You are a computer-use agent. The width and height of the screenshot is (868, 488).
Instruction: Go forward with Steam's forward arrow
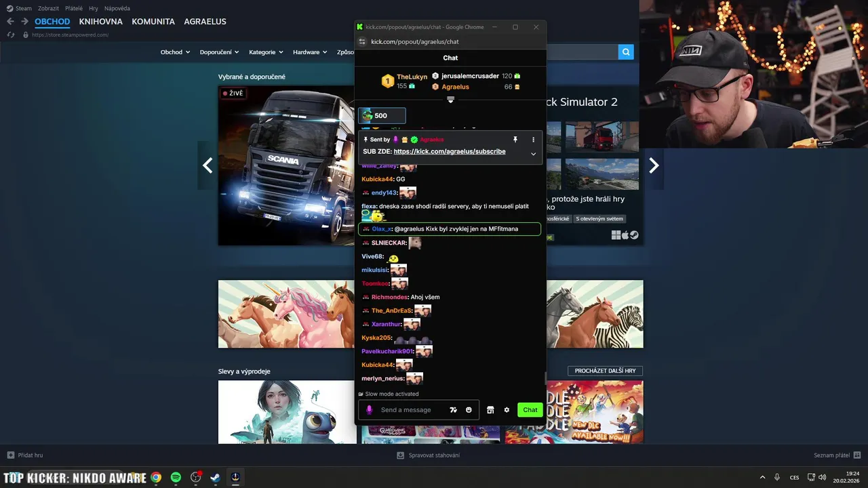point(24,22)
